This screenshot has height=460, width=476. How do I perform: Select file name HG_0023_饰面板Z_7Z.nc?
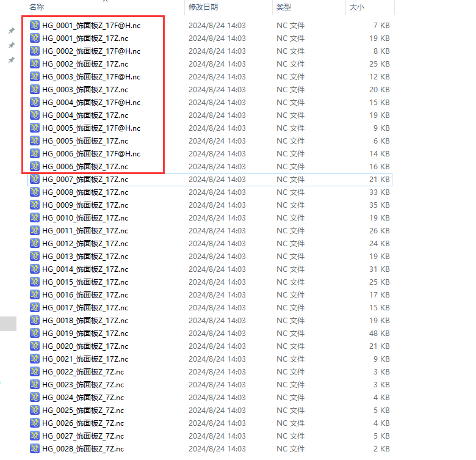tap(83, 385)
